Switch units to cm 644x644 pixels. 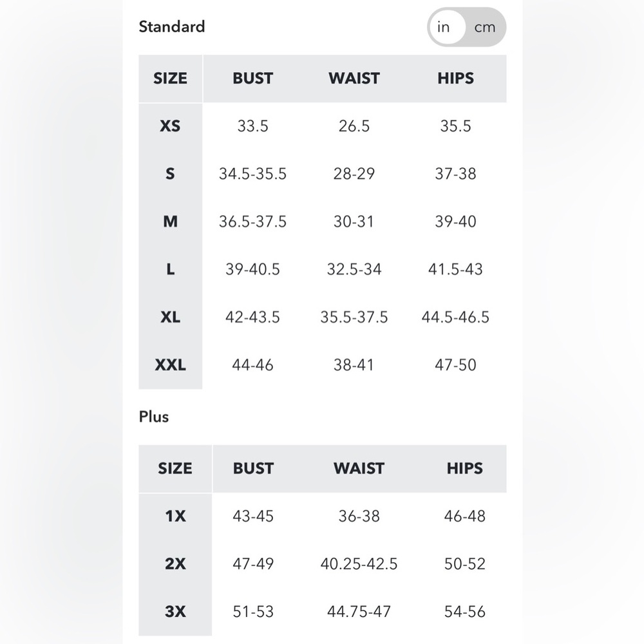[485, 28]
